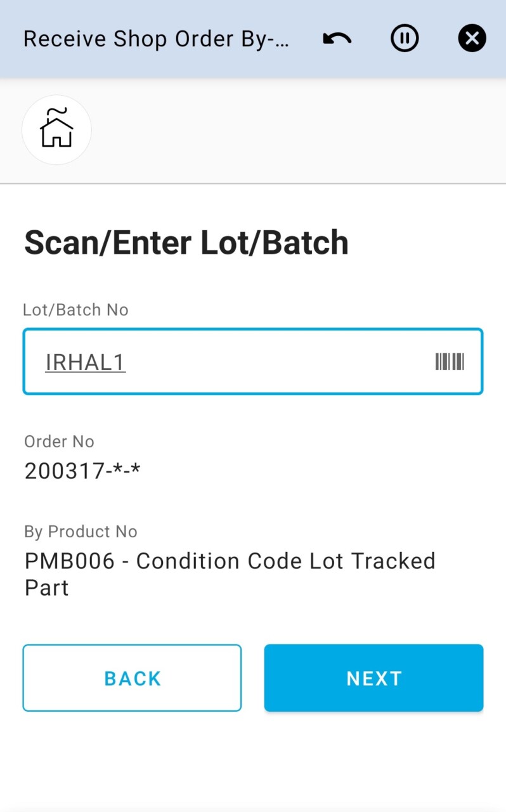Click the undo arrow icon
The image size is (506, 812).
tap(337, 39)
